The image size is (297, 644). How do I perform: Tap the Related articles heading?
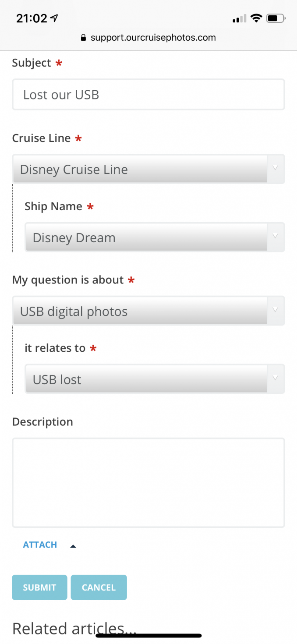[74, 629]
